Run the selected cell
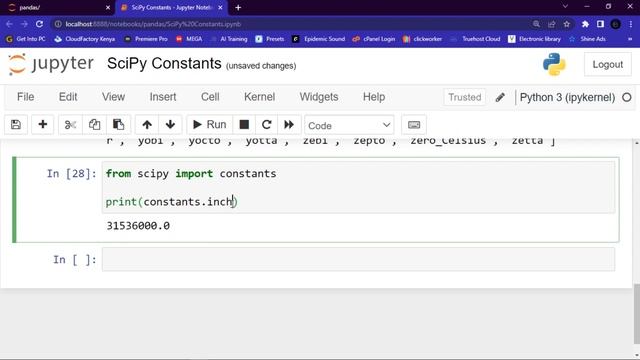 [x=209, y=124]
